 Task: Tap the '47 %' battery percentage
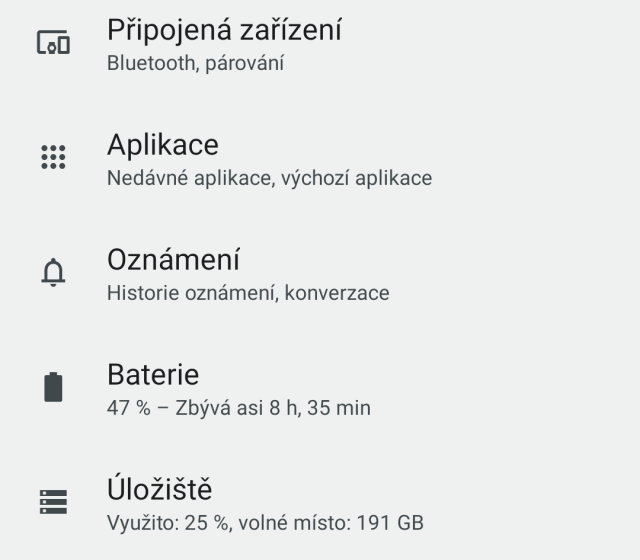pyautogui.click(x=127, y=408)
